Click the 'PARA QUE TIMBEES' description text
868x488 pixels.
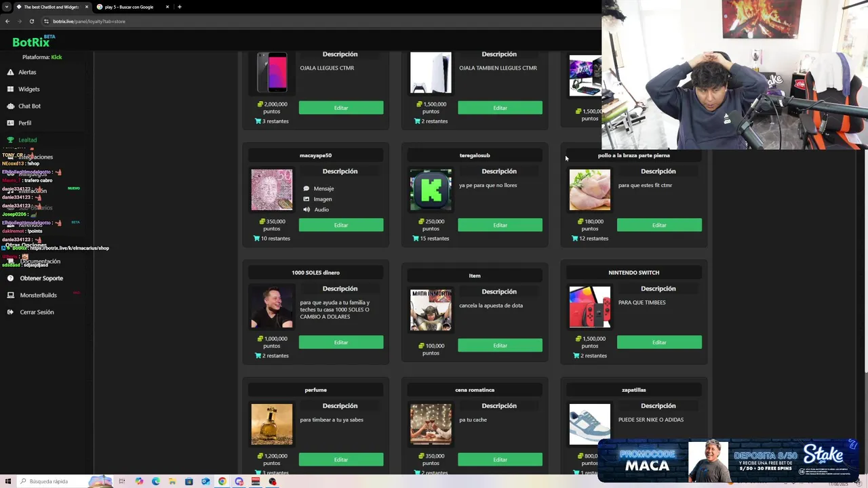pos(642,302)
